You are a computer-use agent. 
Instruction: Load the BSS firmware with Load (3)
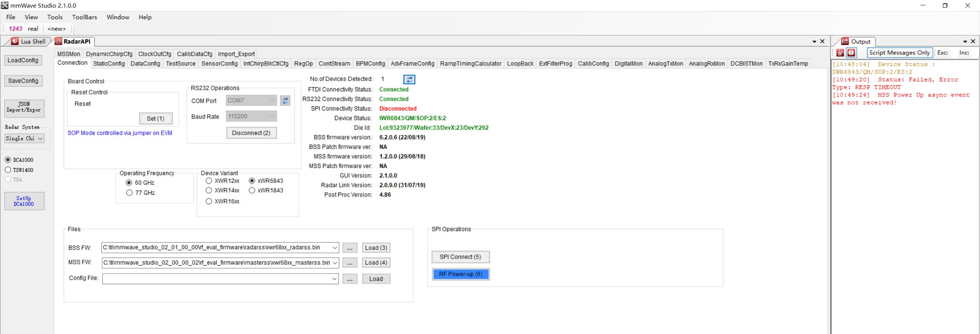[x=376, y=248]
